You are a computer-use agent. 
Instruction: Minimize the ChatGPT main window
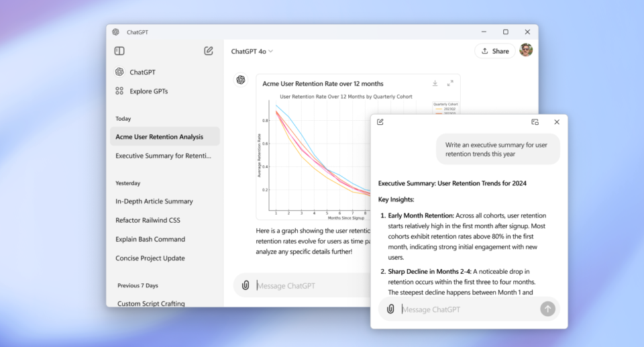point(484,32)
